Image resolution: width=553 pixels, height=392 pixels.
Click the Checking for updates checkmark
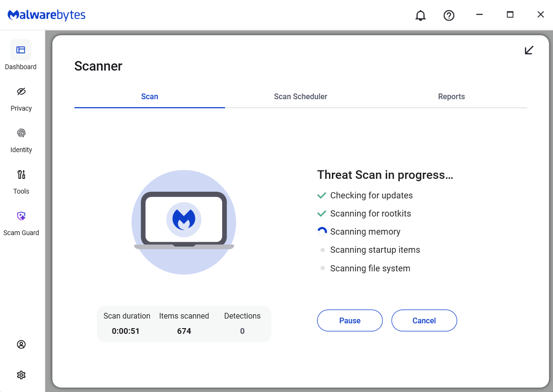click(x=322, y=196)
